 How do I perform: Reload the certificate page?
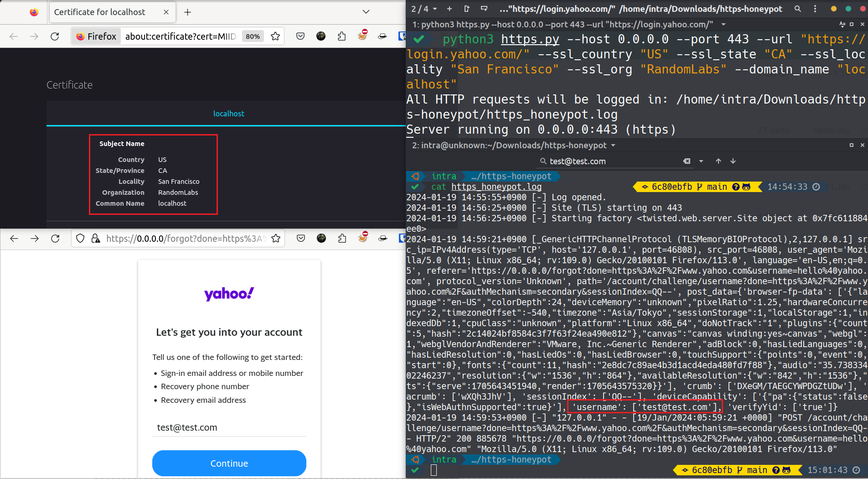click(55, 36)
